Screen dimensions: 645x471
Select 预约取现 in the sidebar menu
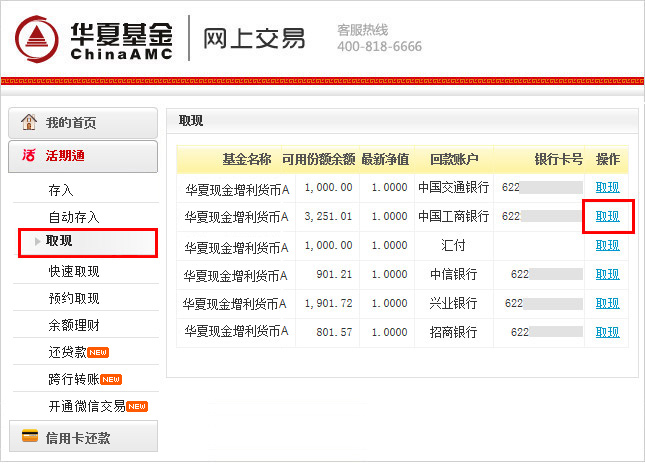tap(74, 298)
